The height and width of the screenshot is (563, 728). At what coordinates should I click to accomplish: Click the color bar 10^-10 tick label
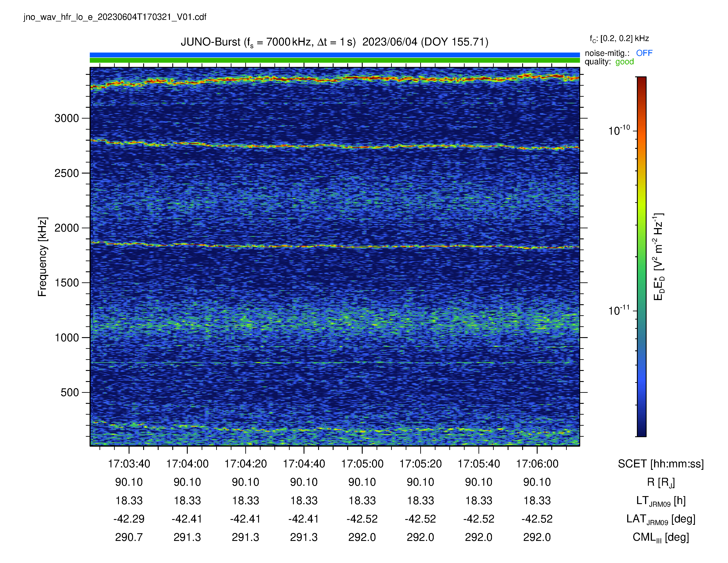click(x=619, y=130)
